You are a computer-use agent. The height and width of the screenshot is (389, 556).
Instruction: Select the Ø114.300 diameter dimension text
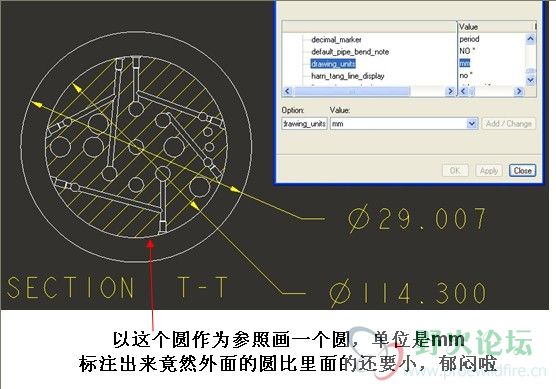408,294
